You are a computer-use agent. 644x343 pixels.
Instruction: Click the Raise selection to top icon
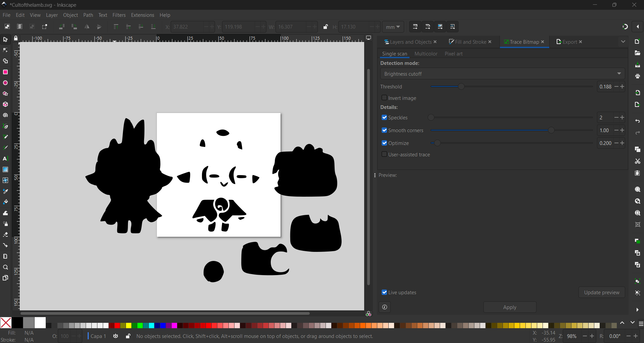(x=116, y=27)
